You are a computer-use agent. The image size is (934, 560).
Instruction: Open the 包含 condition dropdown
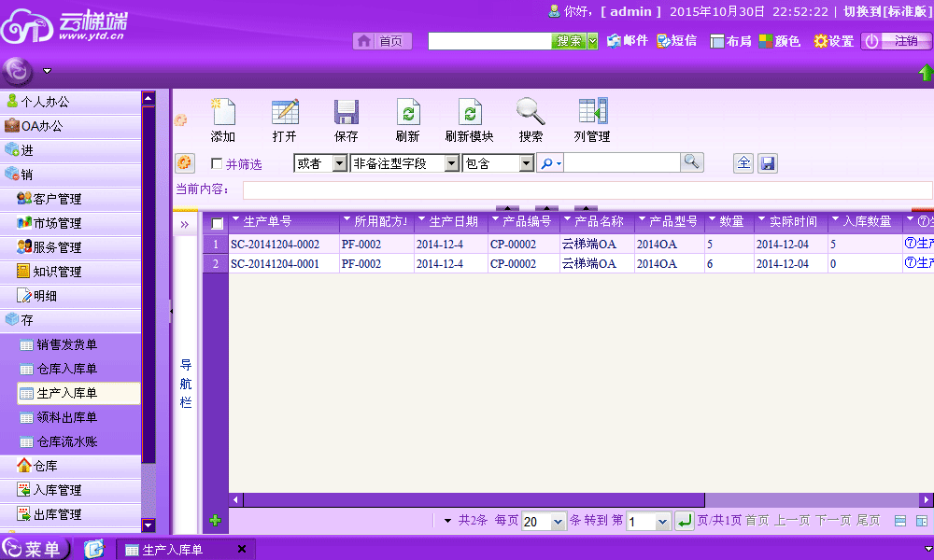[526, 163]
